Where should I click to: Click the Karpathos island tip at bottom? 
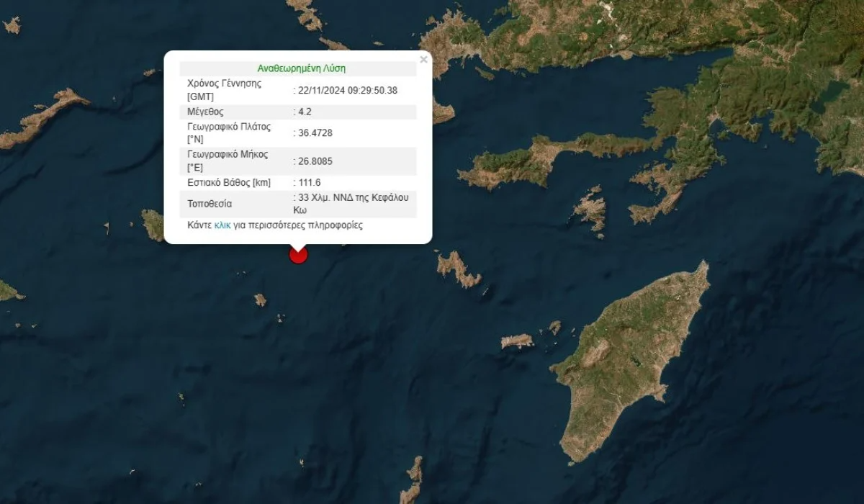(x=413, y=480)
